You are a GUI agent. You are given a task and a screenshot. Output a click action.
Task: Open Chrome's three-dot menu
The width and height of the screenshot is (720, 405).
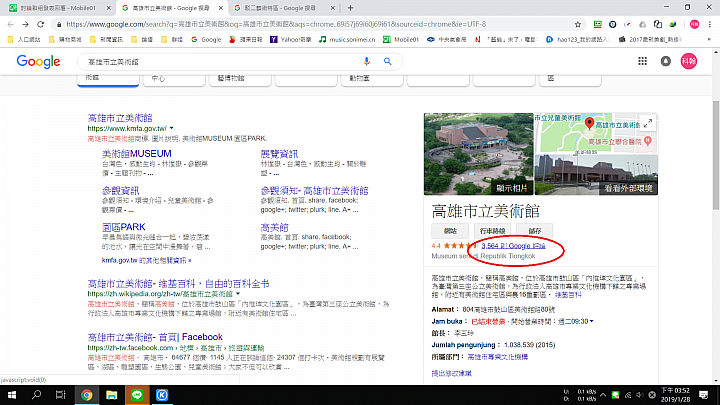(x=710, y=24)
